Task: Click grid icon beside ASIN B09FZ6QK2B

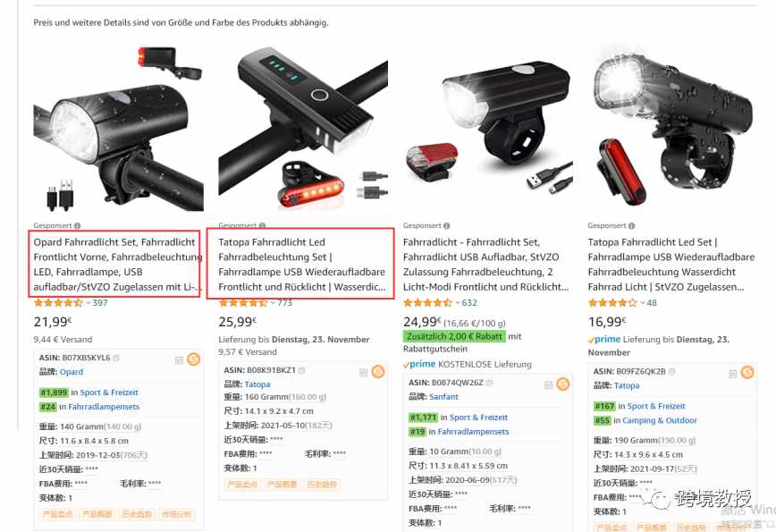Action: 733,373
